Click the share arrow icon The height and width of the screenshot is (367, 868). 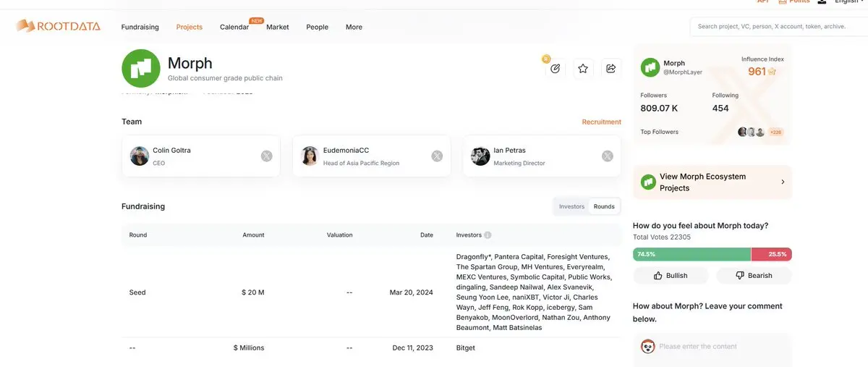610,68
